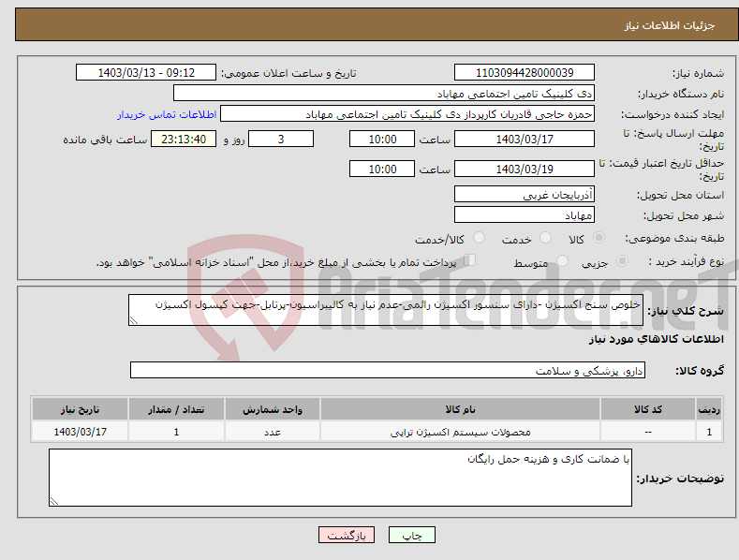Click the unit cell عدد
Image resolution: width=739 pixels, height=560 pixels.
click(273, 432)
